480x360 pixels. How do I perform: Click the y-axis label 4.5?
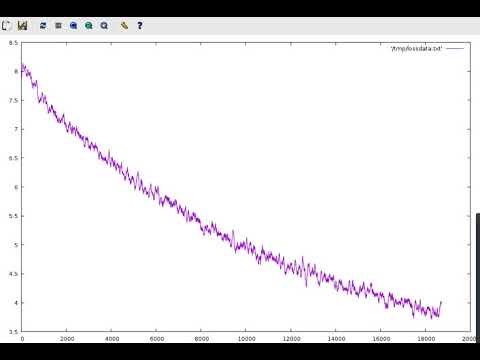click(x=13, y=274)
